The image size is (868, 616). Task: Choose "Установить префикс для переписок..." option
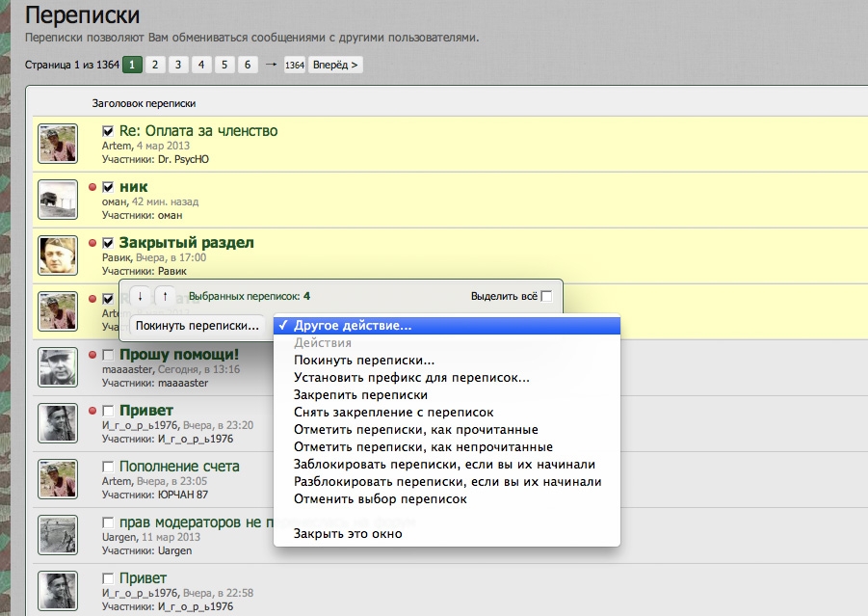click(x=411, y=377)
